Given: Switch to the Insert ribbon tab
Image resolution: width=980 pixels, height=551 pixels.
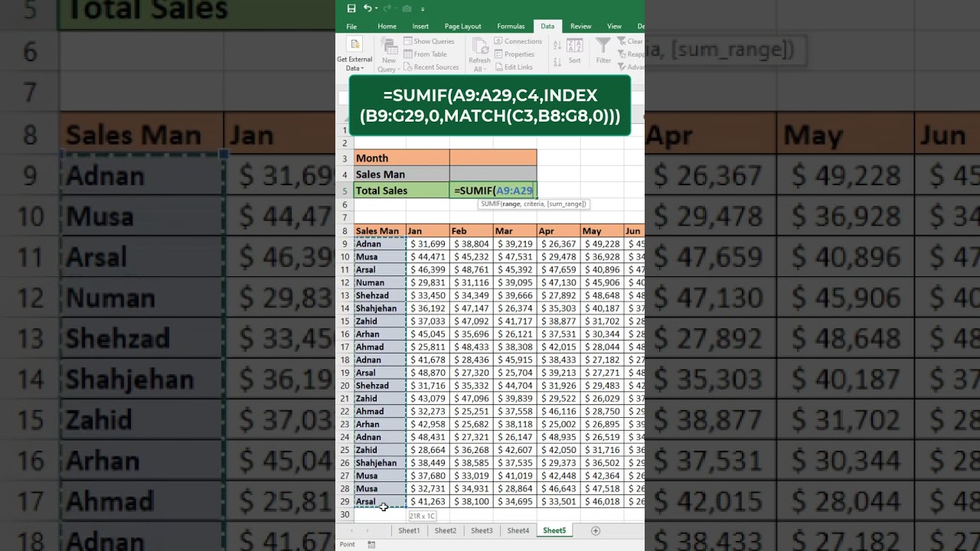Looking at the screenshot, I should [420, 26].
